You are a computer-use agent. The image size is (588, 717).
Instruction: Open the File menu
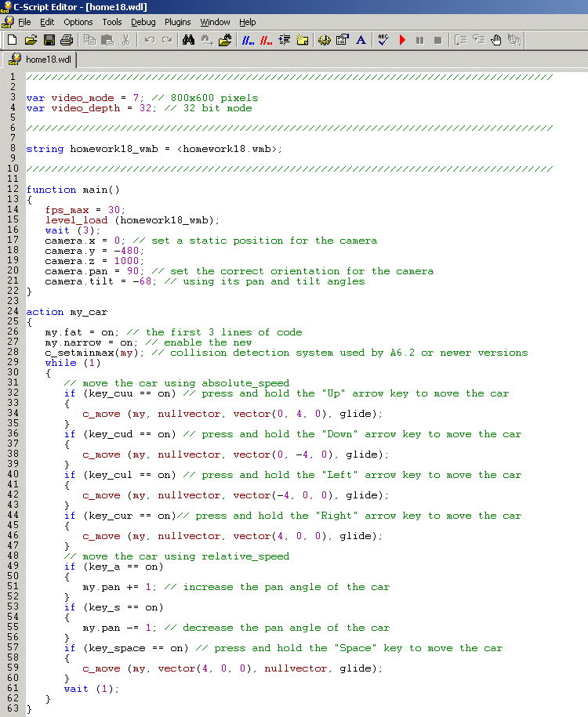(24, 22)
